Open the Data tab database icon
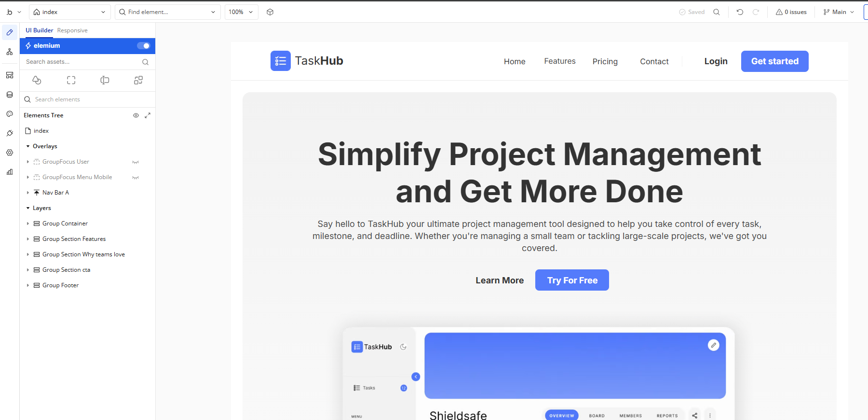 point(10,95)
